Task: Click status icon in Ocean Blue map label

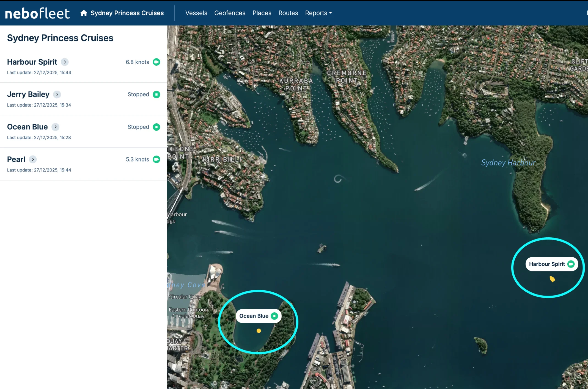Action: point(274,316)
